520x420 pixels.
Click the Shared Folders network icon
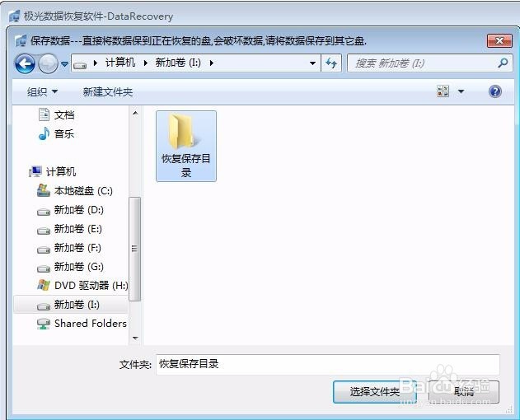point(44,324)
